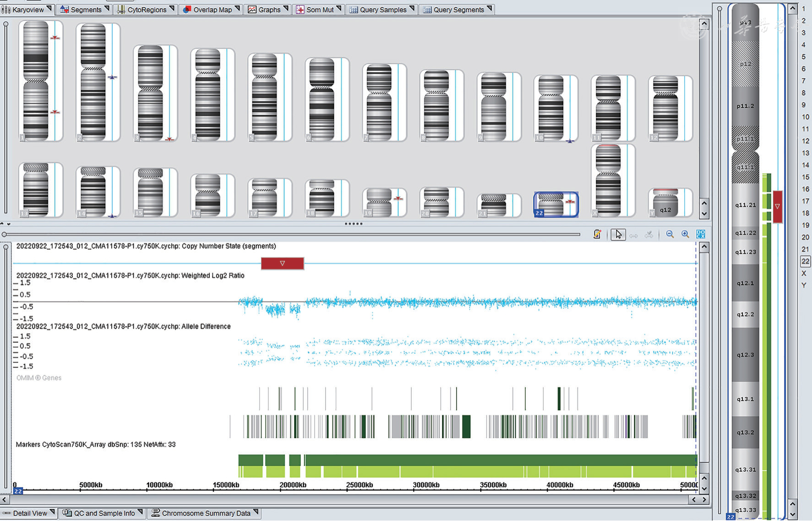Switch to the Segments tab

point(85,10)
